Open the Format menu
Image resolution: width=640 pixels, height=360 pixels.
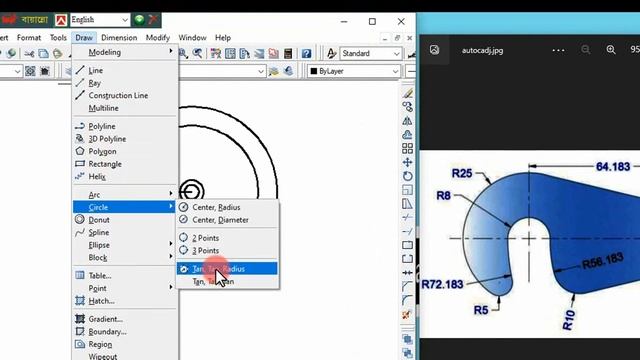[29, 38]
